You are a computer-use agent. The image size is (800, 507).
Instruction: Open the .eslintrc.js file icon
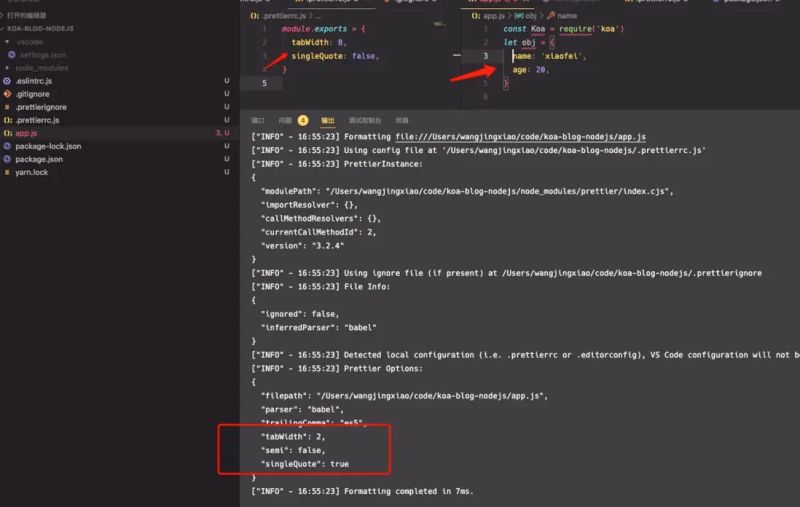[x=7, y=81]
